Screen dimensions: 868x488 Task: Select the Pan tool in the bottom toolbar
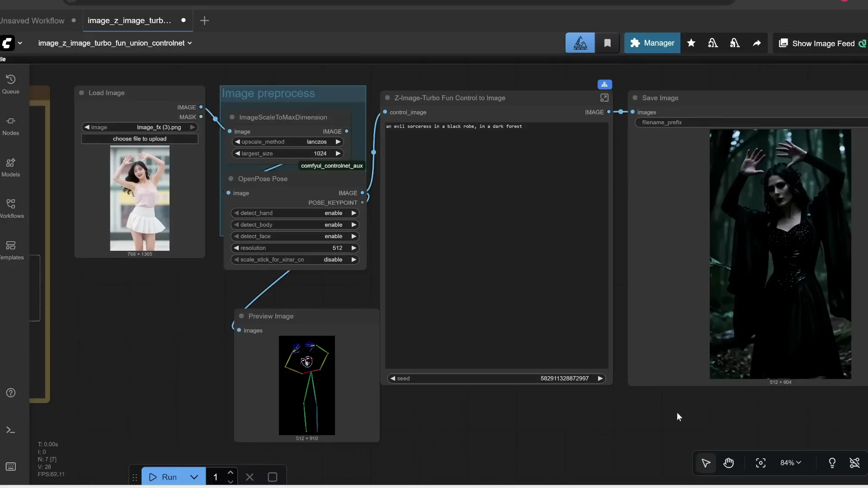pos(729,463)
